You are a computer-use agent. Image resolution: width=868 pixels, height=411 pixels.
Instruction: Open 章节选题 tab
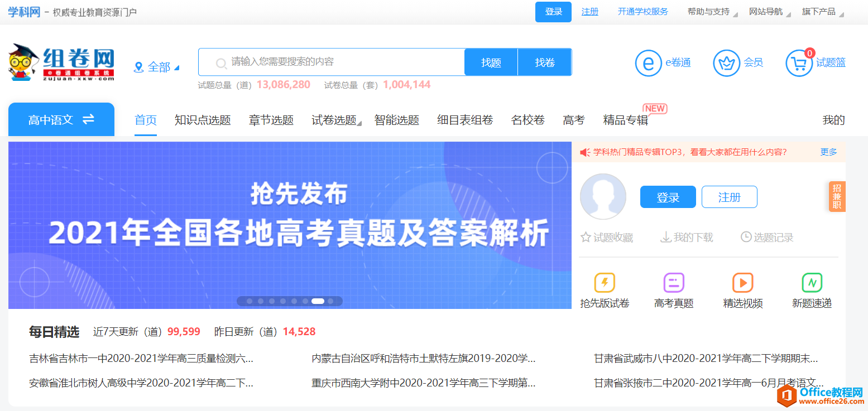tap(271, 120)
